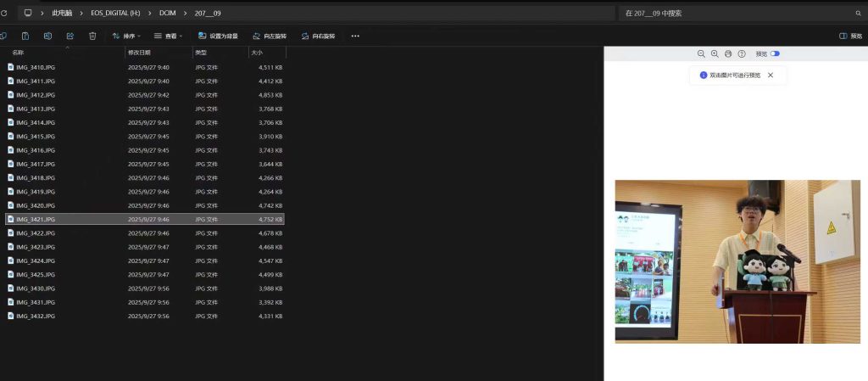This screenshot has height=381, width=868.
Task: Click the delete trash icon in toolbar
Action: (92, 36)
